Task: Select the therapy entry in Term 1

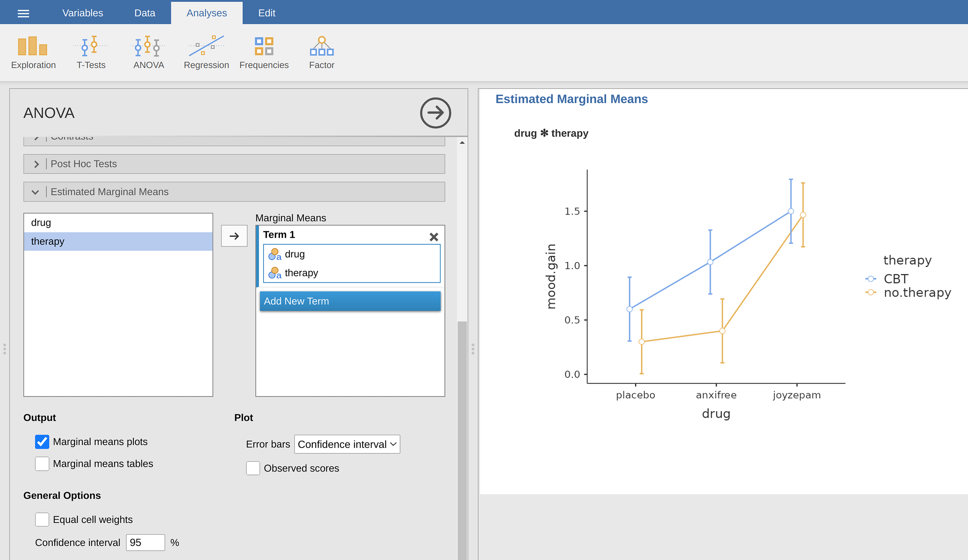Action: click(x=351, y=273)
